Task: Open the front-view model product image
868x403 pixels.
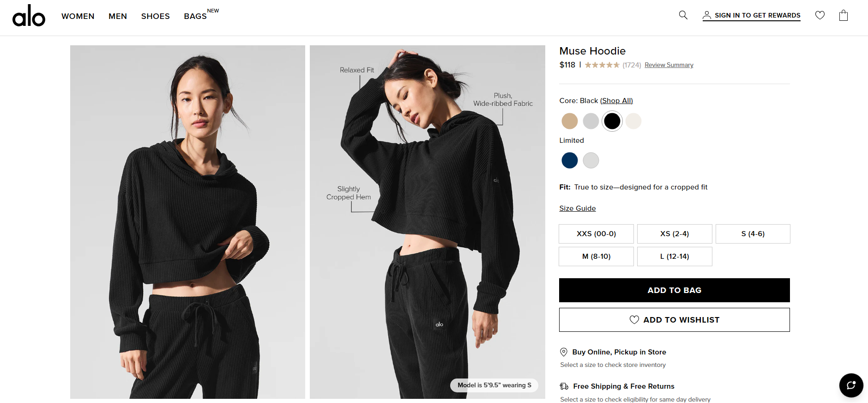Action: [x=187, y=222]
